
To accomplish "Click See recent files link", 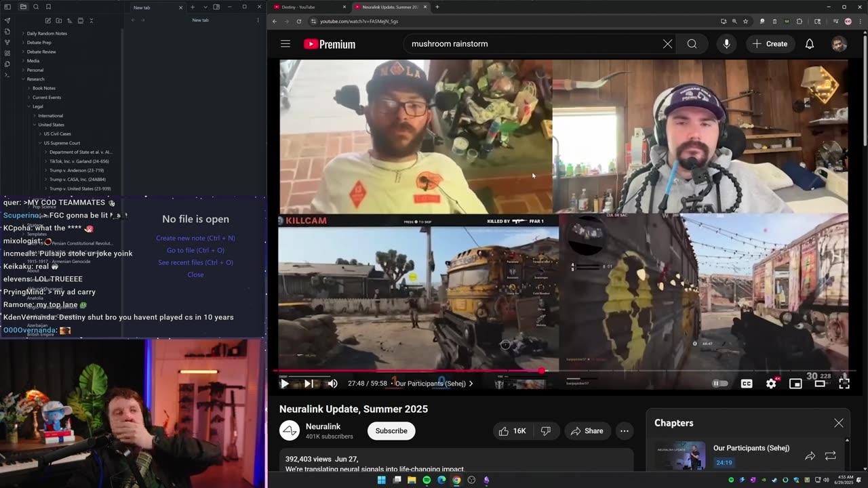I will coord(195,262).
